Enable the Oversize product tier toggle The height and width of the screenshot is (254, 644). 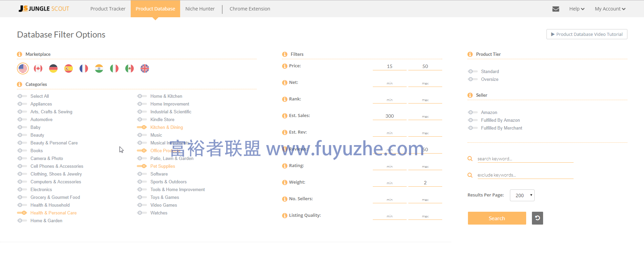[x=473, y=79]
